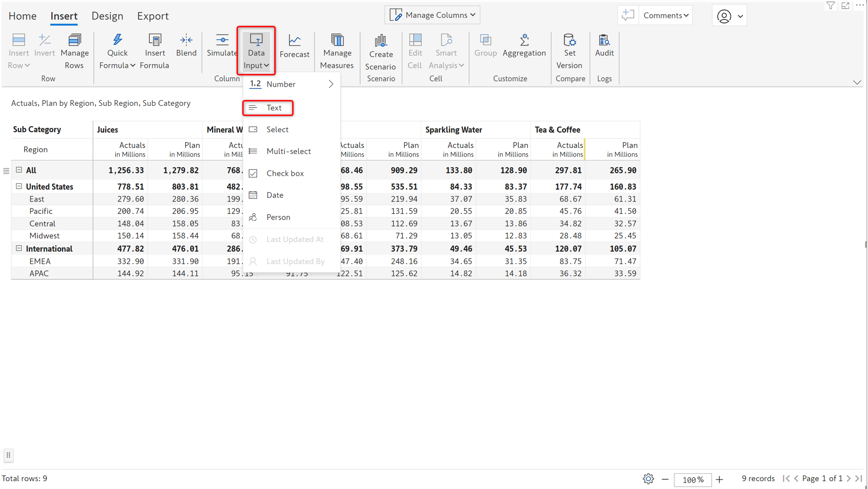This screenshot has width=868, height=489.
Task: Open the Manage Columns dropdown
Action: click(x=432, y=15)
